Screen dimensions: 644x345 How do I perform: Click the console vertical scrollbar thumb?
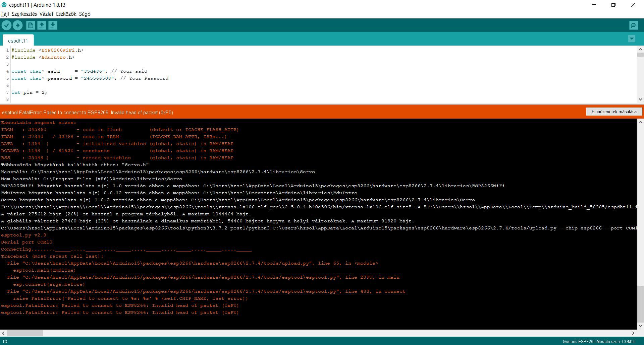click(x=640, y=304)
